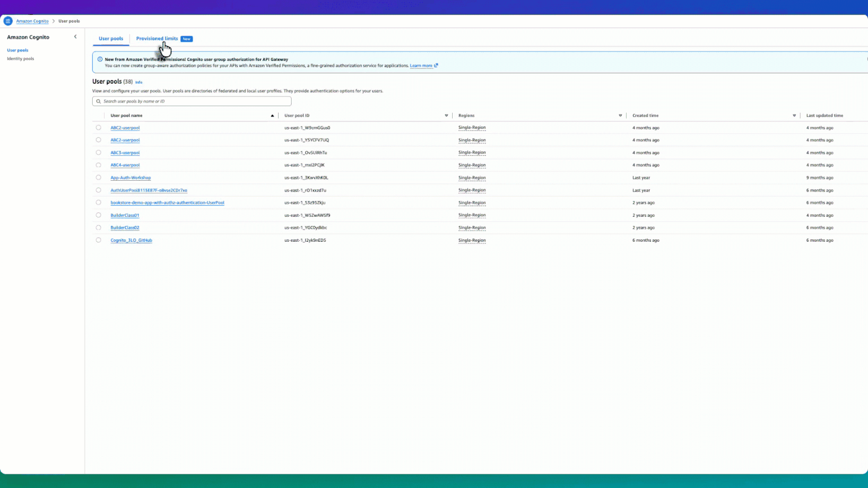Sort by Regions column arrow
The height and width of the screenshot is (488, 868).
pyautogui.click(x=620, y=116)
